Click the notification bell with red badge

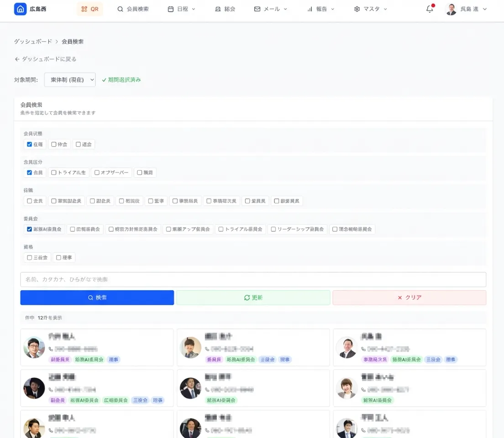click(x=429, y=9)
